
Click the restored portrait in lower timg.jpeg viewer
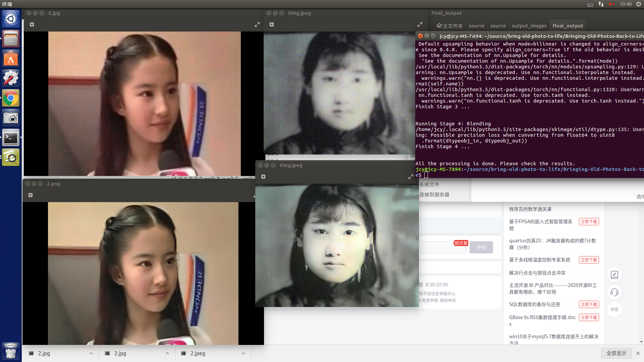337,245
